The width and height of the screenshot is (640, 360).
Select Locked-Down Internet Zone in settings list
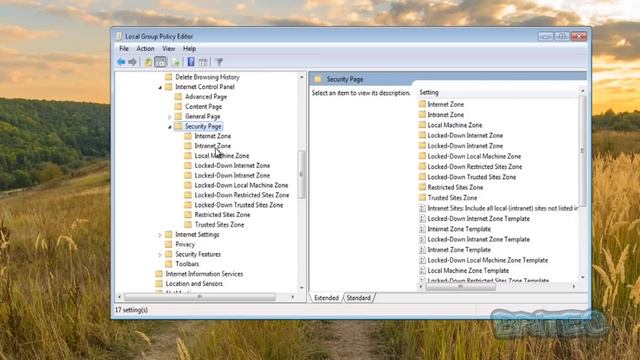point(465,136)
